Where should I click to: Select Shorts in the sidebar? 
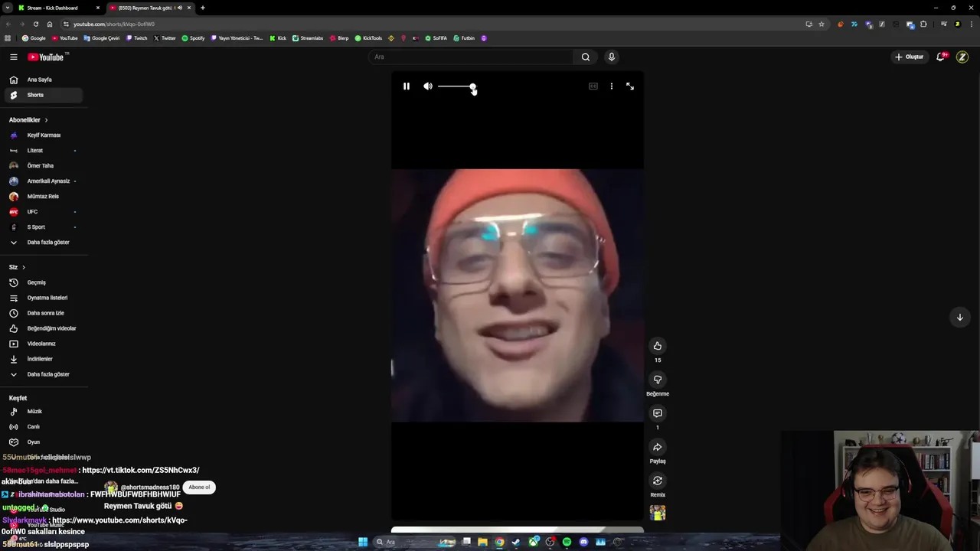pos(42,95)
